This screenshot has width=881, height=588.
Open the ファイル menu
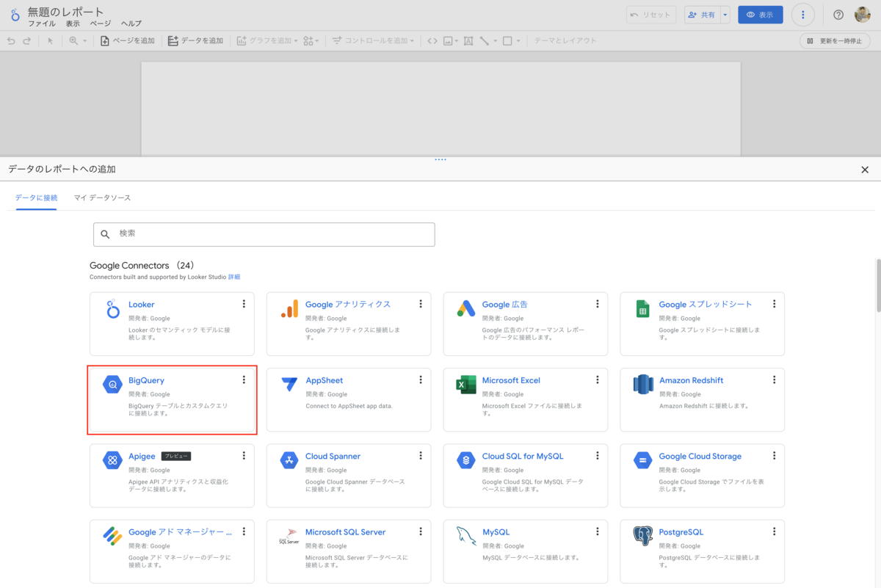pyautogui.click(x=41, y=23)
